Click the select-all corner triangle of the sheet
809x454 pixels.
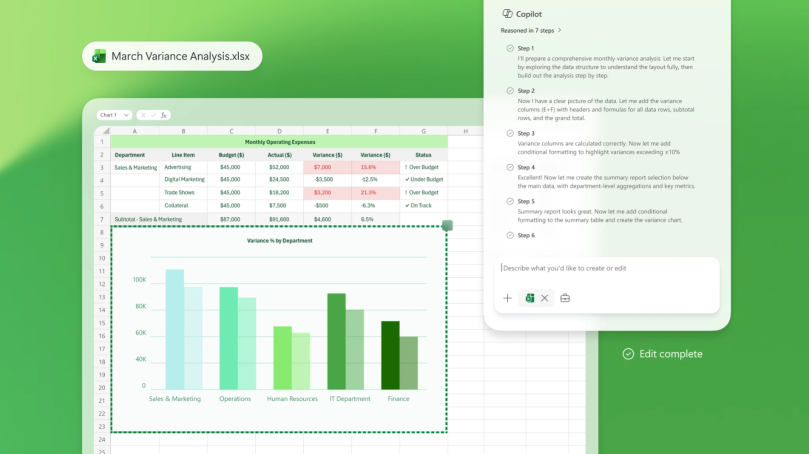pyautogui.click(x=106, y=131)
